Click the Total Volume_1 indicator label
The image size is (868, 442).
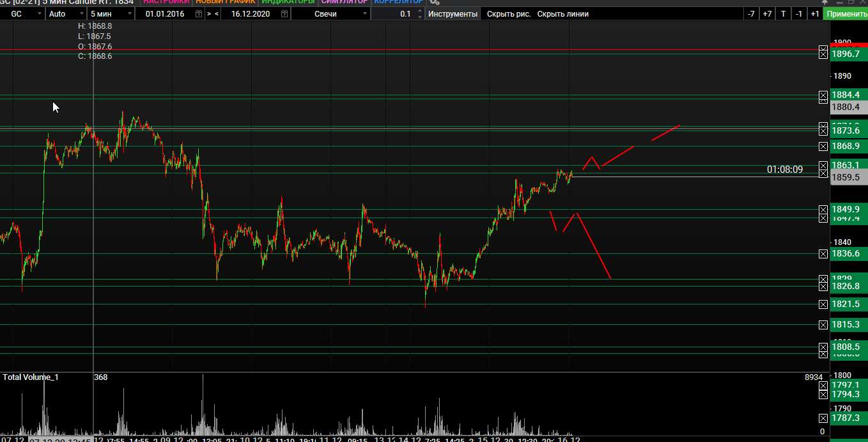pos(31,377)
